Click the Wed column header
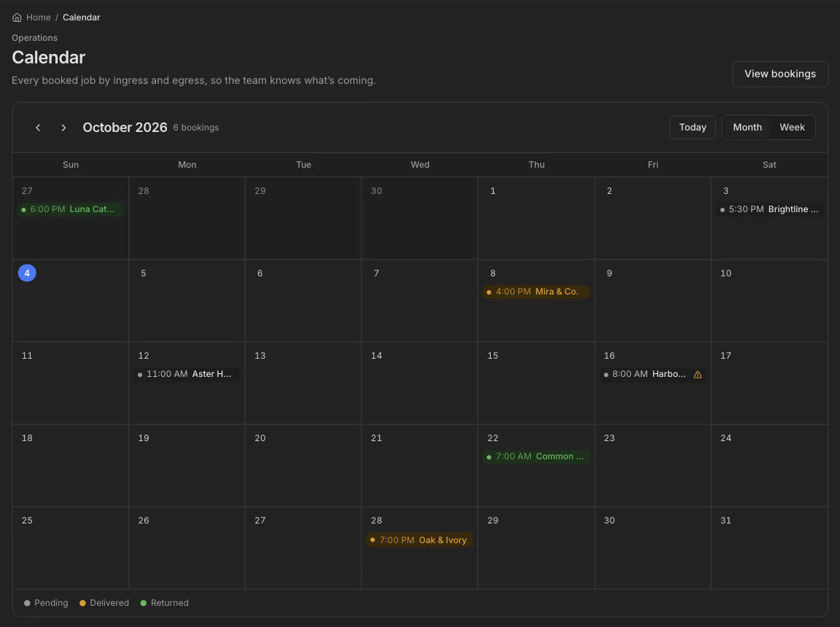 point(420,165)
